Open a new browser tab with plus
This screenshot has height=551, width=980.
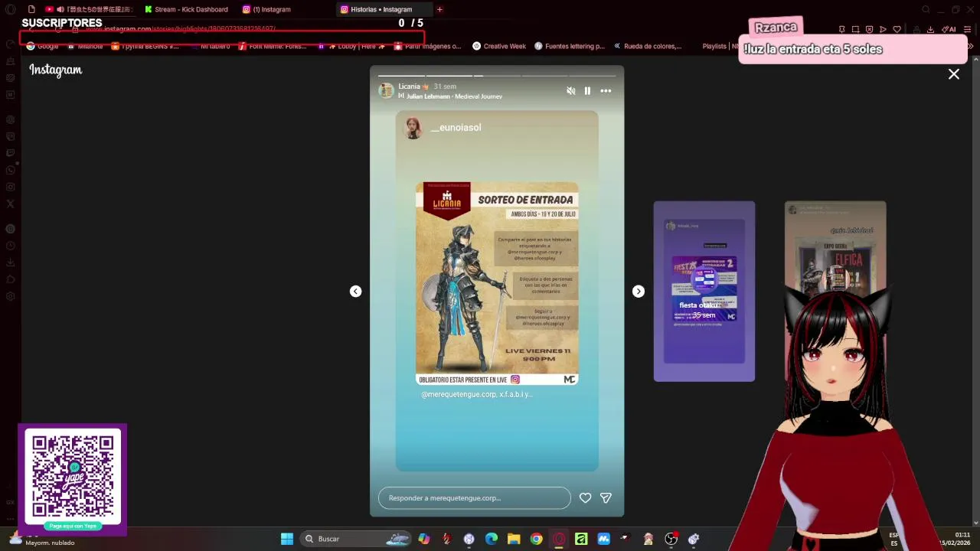click(439, 9)
